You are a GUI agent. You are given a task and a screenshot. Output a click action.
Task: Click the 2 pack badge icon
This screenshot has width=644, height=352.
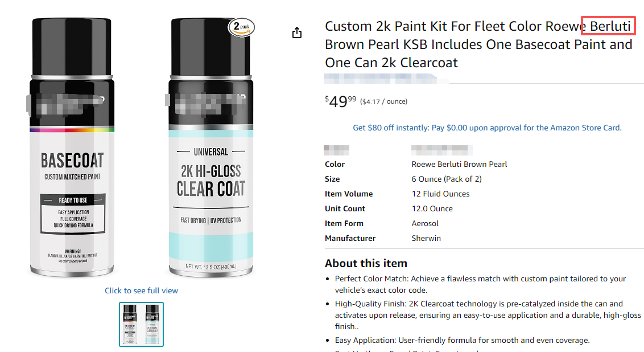pyautogui.click(x=241, y=27)
